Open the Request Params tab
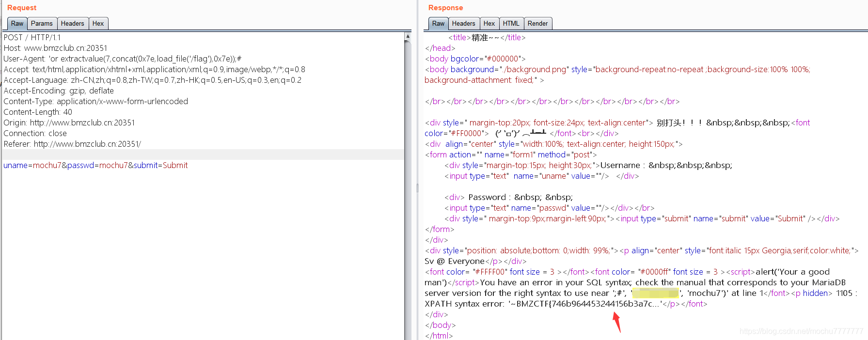The width and height of the screenshot is (868, 340). pos(42,23)
